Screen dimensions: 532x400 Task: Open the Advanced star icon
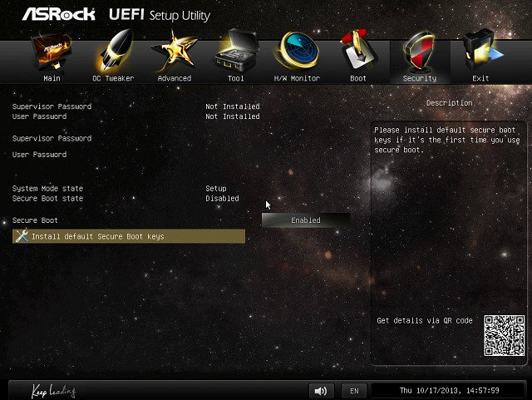click(175, 52)
